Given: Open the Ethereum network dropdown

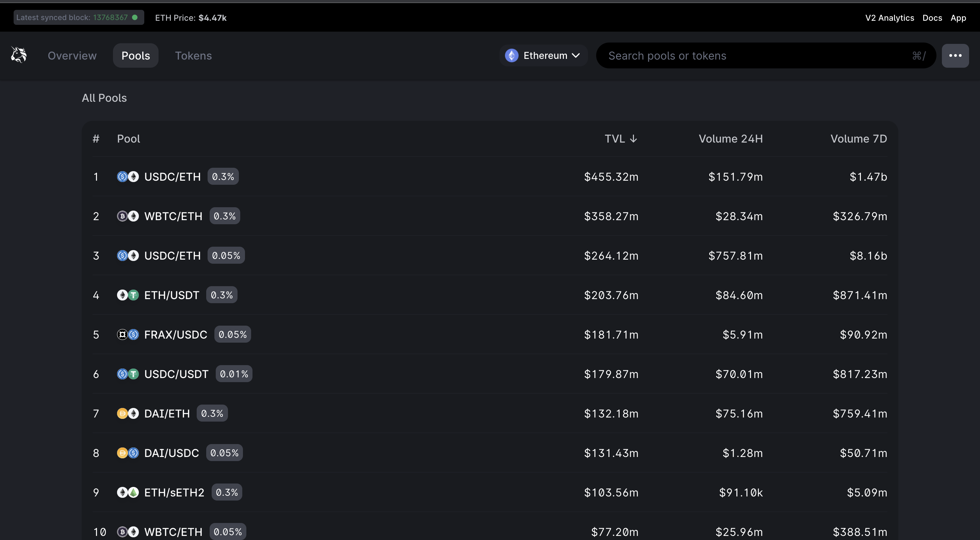Looking at the screenshot, I should click(x=543, y=55).
